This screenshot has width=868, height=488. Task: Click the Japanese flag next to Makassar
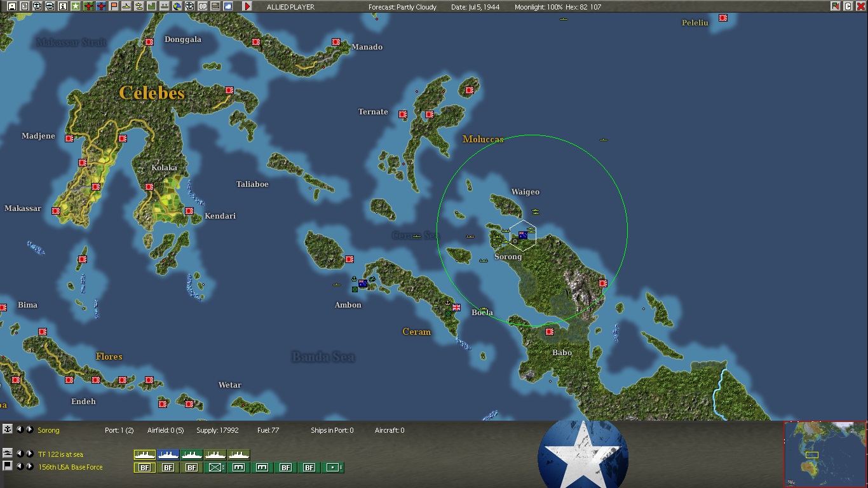click(56, 211)
